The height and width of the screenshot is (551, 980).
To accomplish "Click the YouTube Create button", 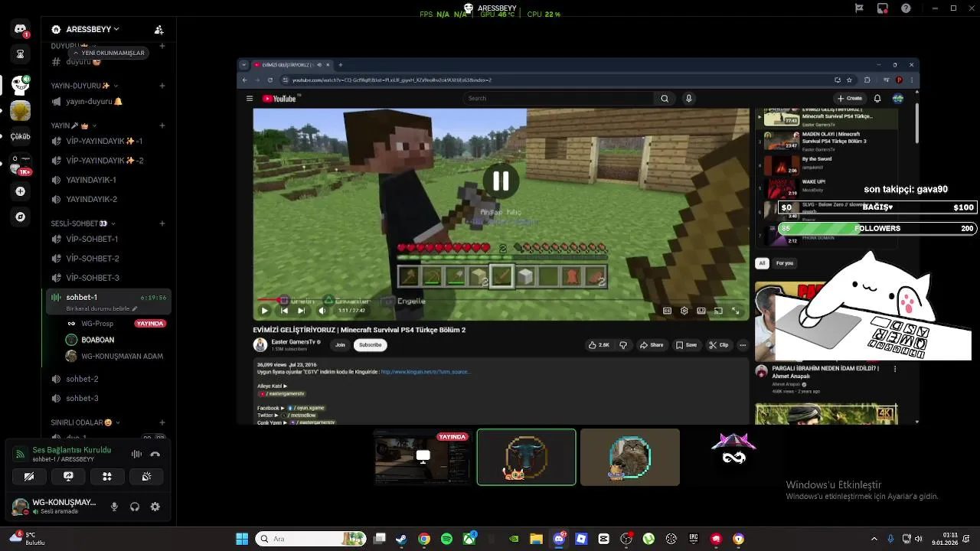I will [850, 98].
